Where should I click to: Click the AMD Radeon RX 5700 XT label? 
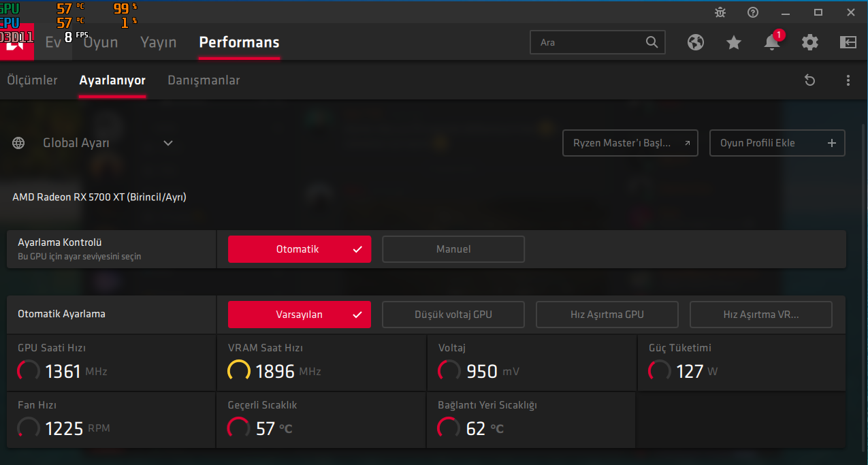99,197
